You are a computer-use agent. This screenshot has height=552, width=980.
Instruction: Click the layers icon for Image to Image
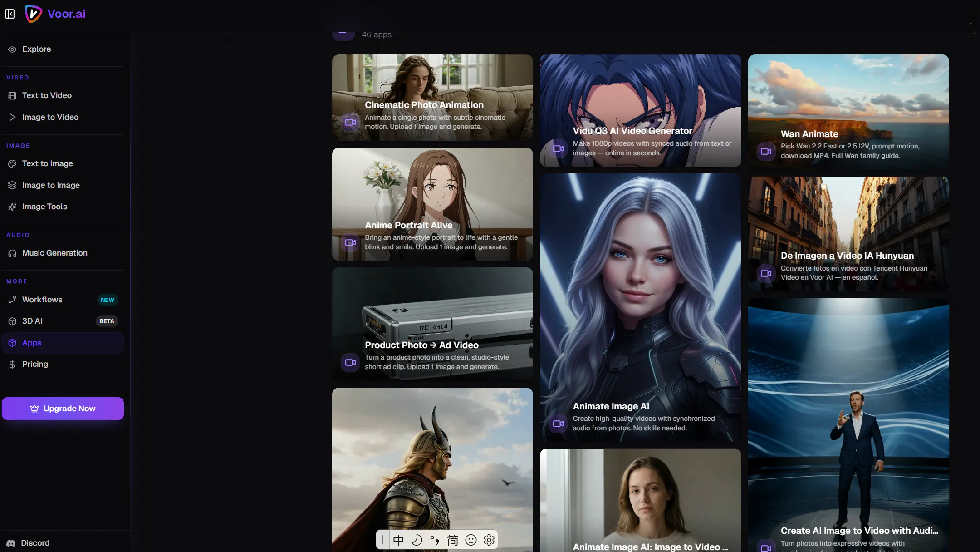click(x=12, y=185)
